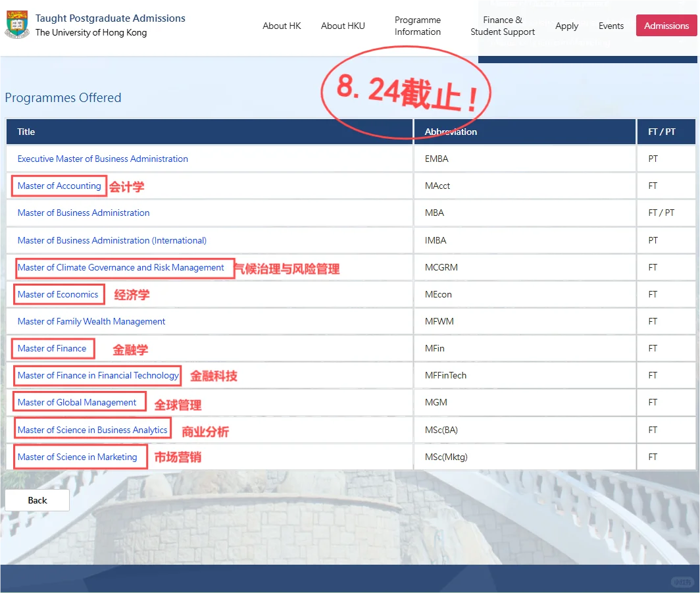
Task: Open Finance & Student Support menu
Action: point(503,26)
